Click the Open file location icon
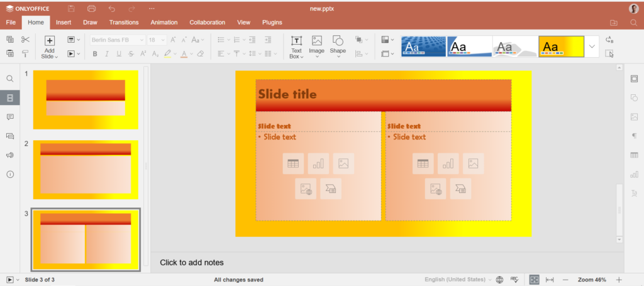 [614, 23]
